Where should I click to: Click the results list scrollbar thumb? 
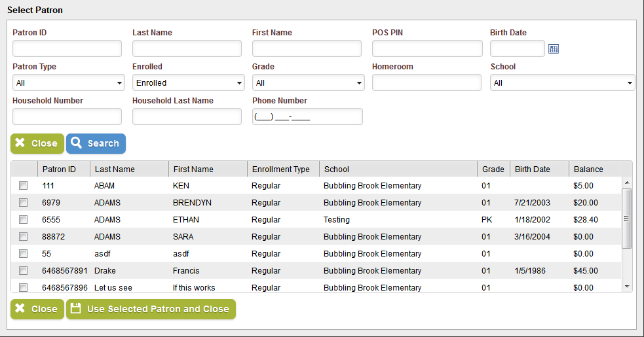[627, 219]
